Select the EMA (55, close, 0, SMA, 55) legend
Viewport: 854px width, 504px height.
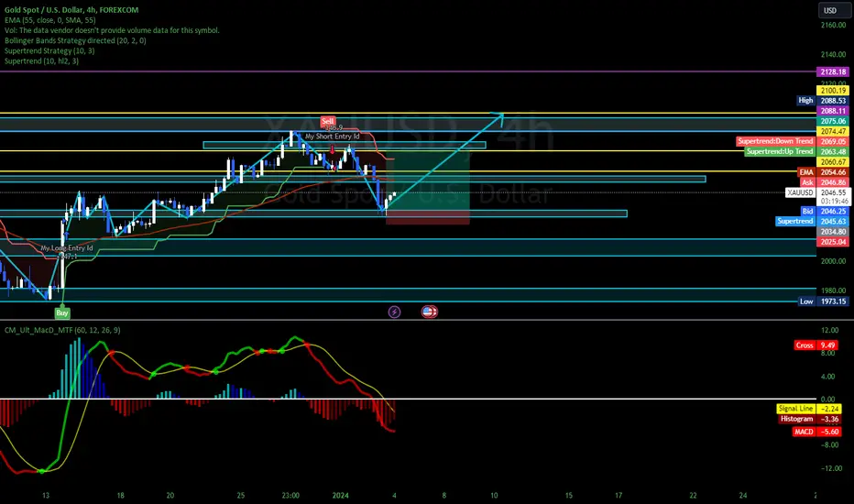(50, 20)
